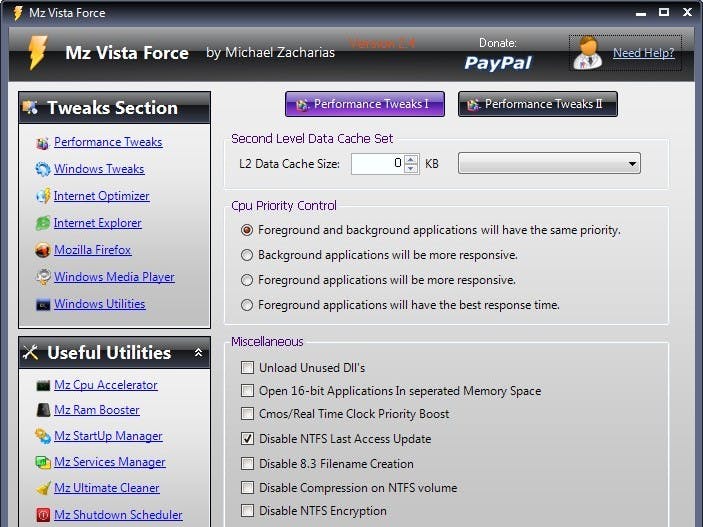This screenshot has height=527, width=703.
Task: Click the Windows Tweaks gear icon
Action: 43,170
